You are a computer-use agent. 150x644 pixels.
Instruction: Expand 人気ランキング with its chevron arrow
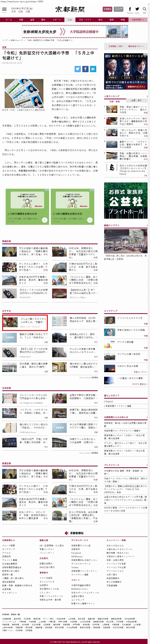pos(147,96)
